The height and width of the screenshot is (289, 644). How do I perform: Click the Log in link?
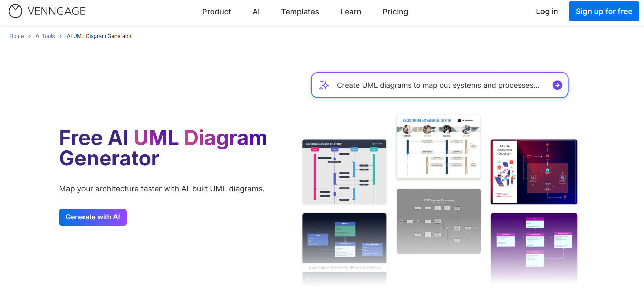pos(547,11)
